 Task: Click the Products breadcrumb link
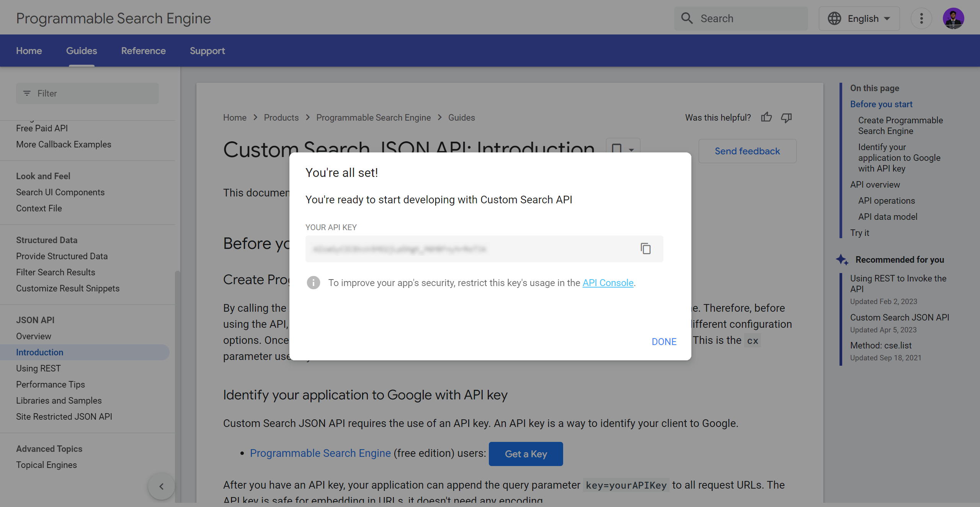click(281, 118)
